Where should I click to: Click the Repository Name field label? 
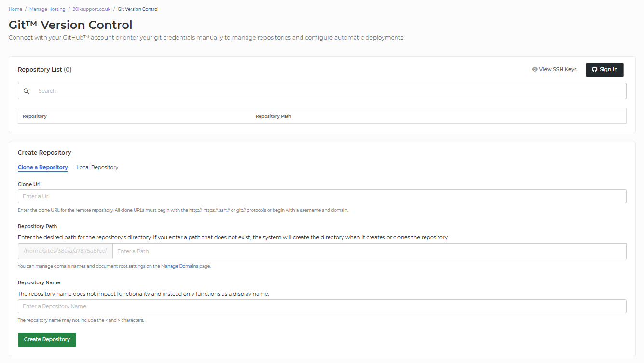(x=39, y=282)
